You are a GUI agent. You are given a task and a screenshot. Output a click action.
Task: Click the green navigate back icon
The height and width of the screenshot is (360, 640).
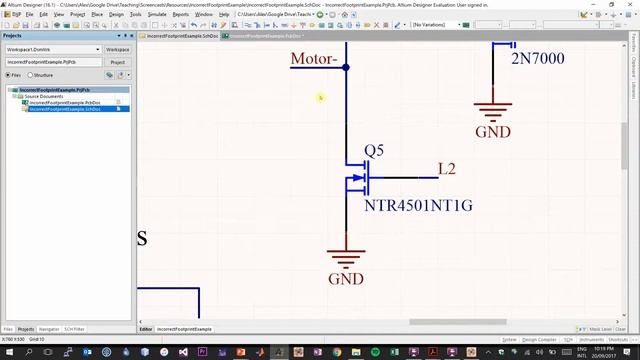(320, 15)
